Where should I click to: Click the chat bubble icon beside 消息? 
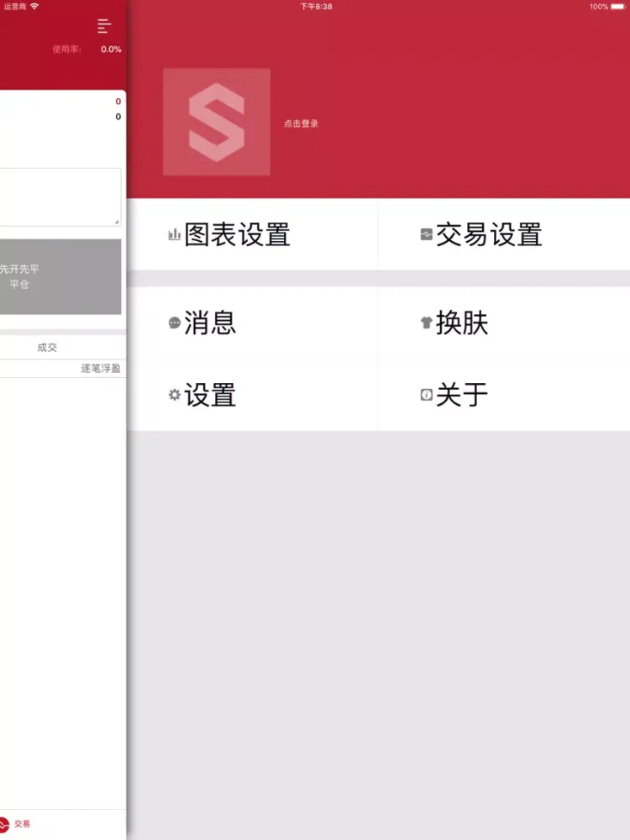175,323
